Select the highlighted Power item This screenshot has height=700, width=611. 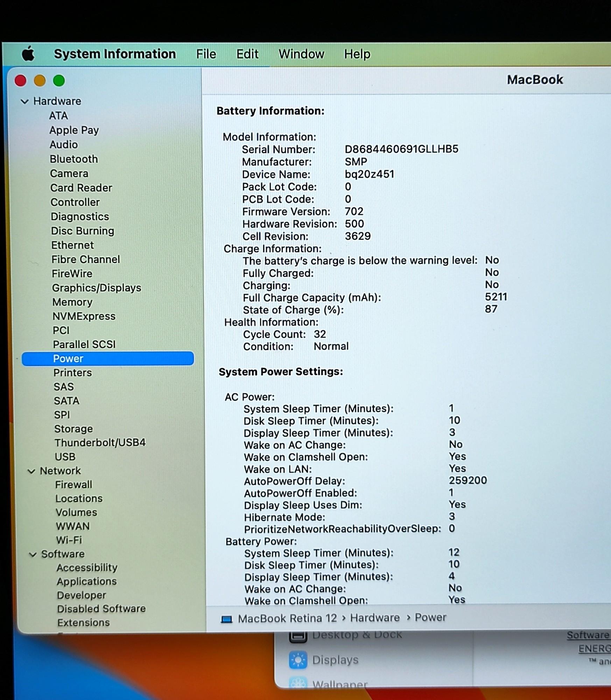tap(108, 359)
